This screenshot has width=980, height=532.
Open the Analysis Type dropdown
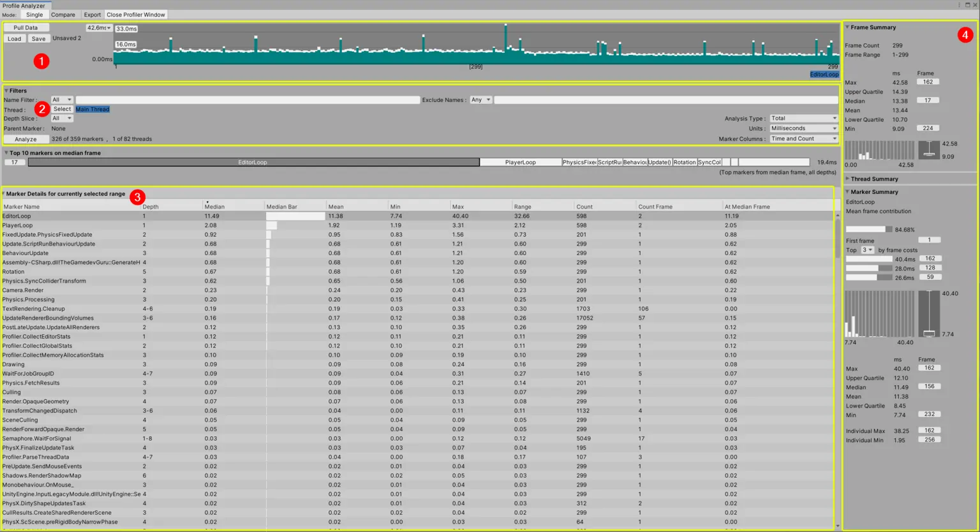pyautogui.click(x=803, y=117)
